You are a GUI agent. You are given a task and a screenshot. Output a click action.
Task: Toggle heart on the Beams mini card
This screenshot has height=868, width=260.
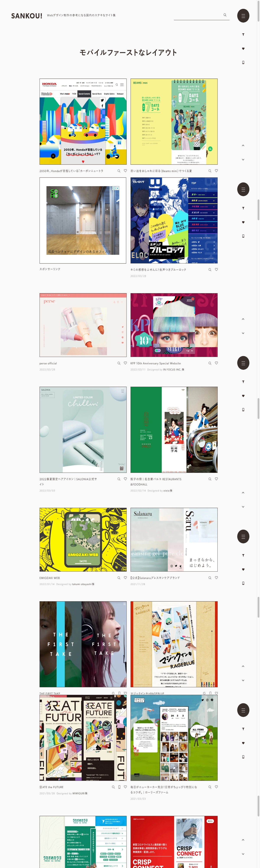pyautogui.click(x=216, y=171)
